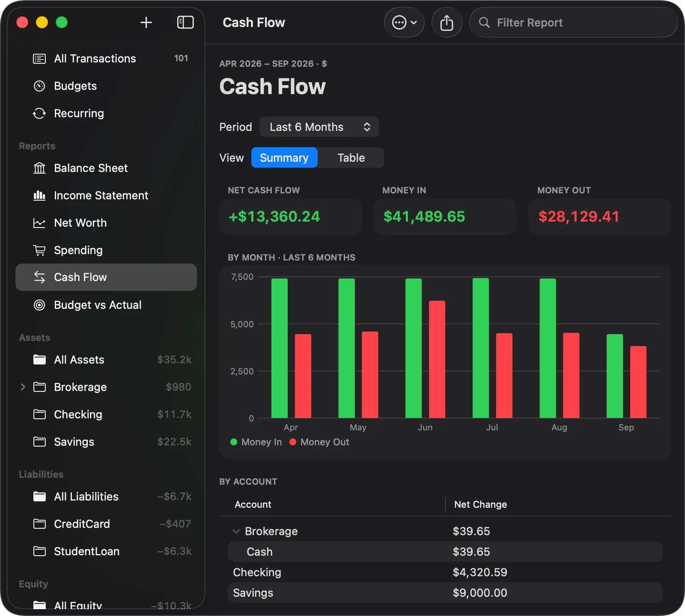Click the $4,320.59 Checking net change value
Screen dimensions: 685x616
coord(480,572)
